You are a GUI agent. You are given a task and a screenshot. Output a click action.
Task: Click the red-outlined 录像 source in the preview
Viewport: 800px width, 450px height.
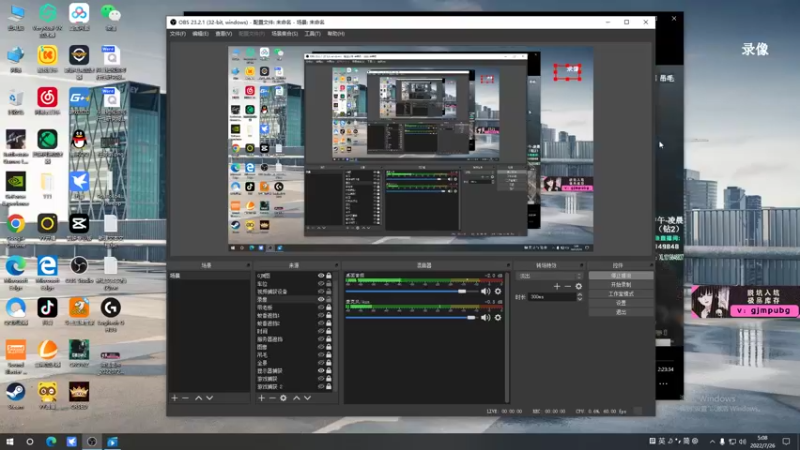coord(567,72)
